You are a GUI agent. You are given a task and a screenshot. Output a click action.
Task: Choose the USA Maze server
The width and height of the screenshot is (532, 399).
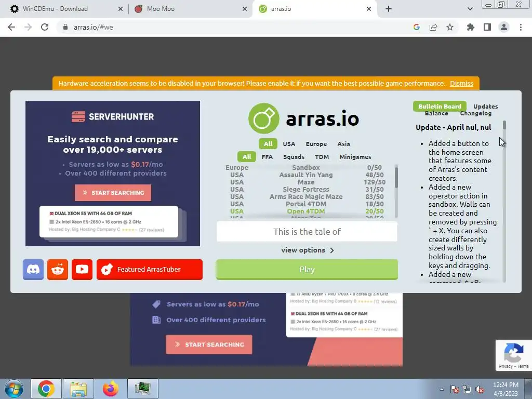coord(305,182)
